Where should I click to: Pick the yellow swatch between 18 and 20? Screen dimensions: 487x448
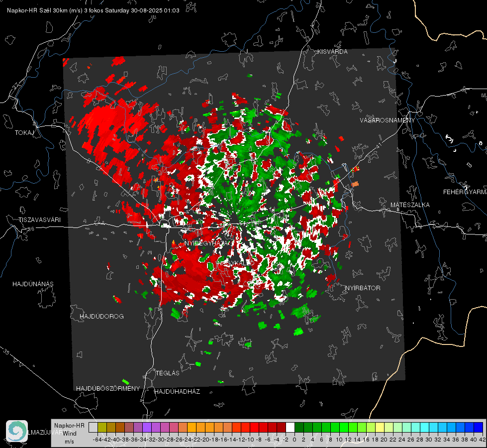[380, 427]
